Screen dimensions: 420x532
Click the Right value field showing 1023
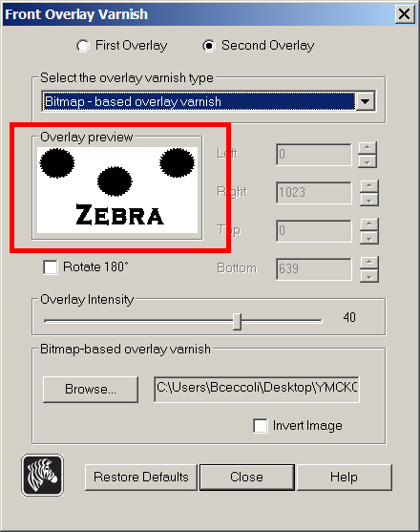tap(314, 192)
